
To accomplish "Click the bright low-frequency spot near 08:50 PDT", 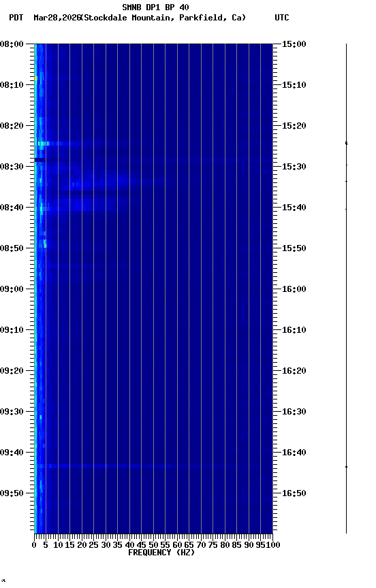I will 45,244.
